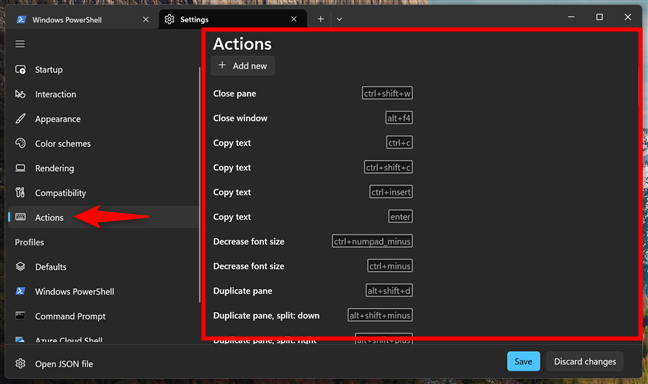Minimize the Terminal window

(x=571, y=17)
